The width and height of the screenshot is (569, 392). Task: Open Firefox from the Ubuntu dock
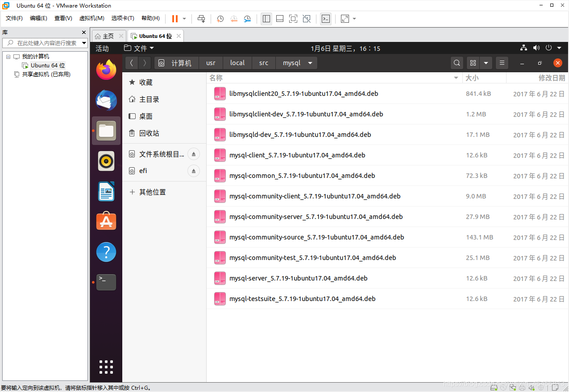tap(106, 70)
